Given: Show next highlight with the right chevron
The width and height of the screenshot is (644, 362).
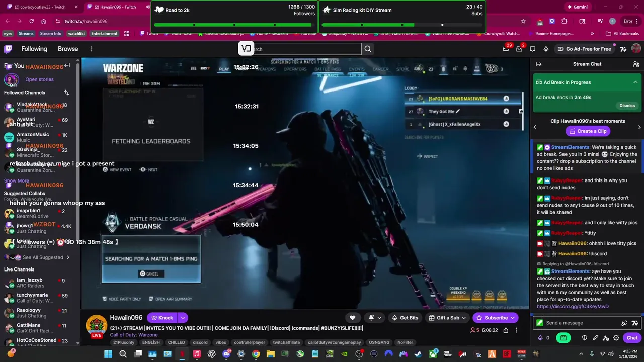Looking at the screenshot, I should coord(639,127).
